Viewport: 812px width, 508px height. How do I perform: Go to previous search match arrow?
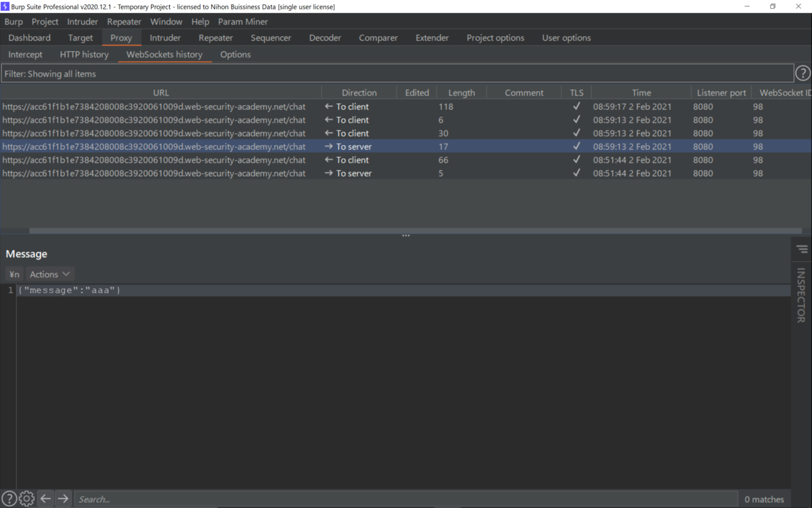(45, 499)
